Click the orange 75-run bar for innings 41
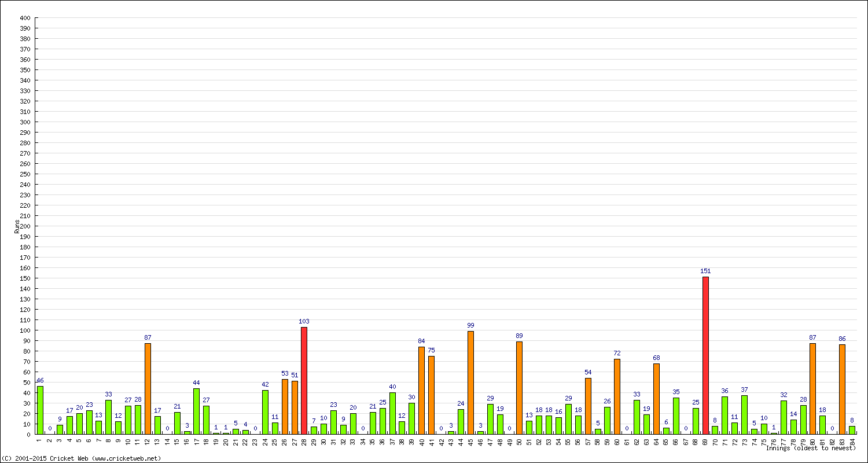 click(x=431, y=395)
